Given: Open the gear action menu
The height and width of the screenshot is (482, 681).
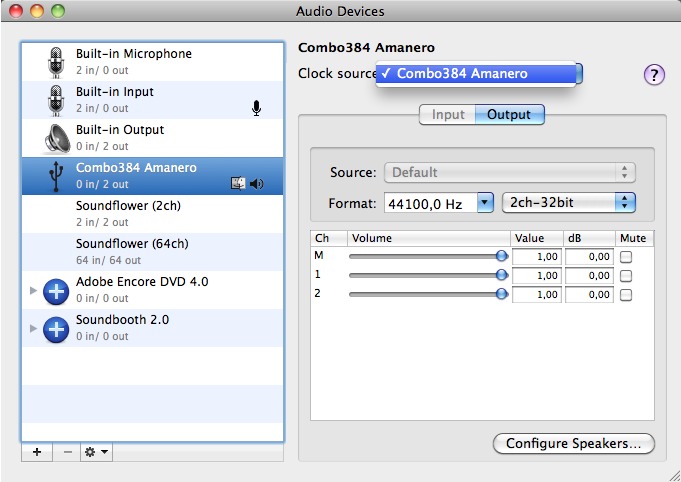Looking at the screenshot, I should (x=96, y=452).
